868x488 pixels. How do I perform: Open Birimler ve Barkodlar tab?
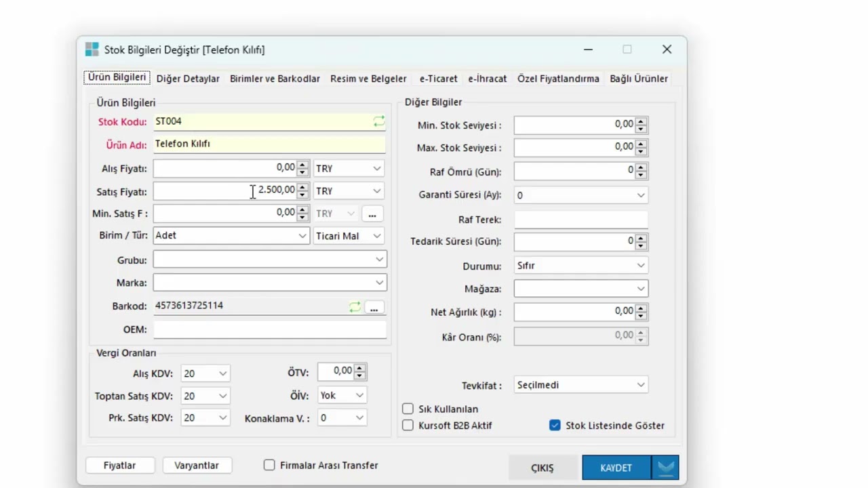[x=275, y=79]
